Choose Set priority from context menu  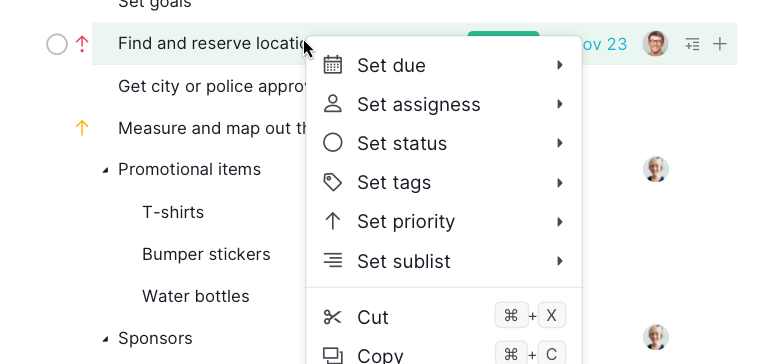(444, 222)
